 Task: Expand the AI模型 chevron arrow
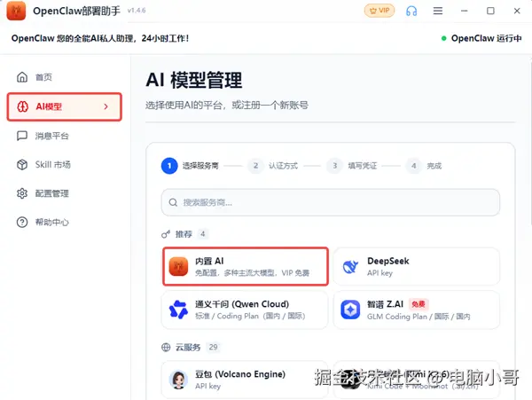click(106, 106)
